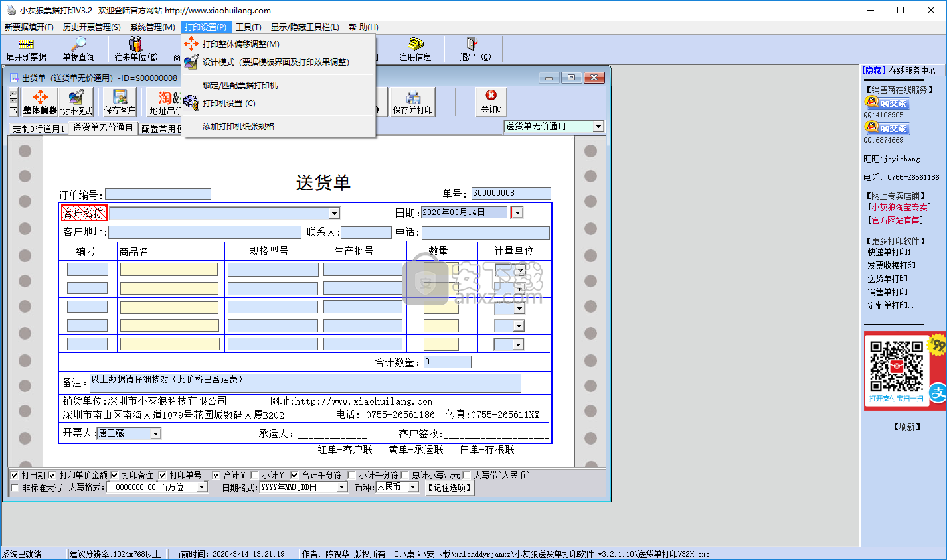Toggle 打日期 checkbox
Viewport: 947px width, 560px height.
(15, 476)
